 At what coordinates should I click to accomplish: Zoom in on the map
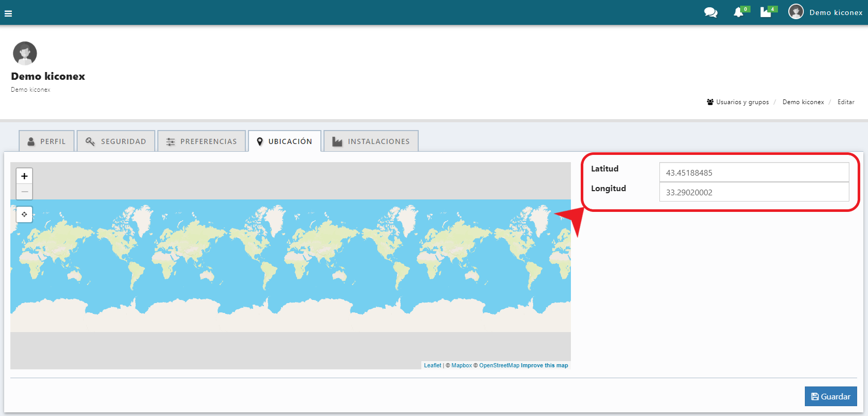pyautogui.click(x=24, y=176)
